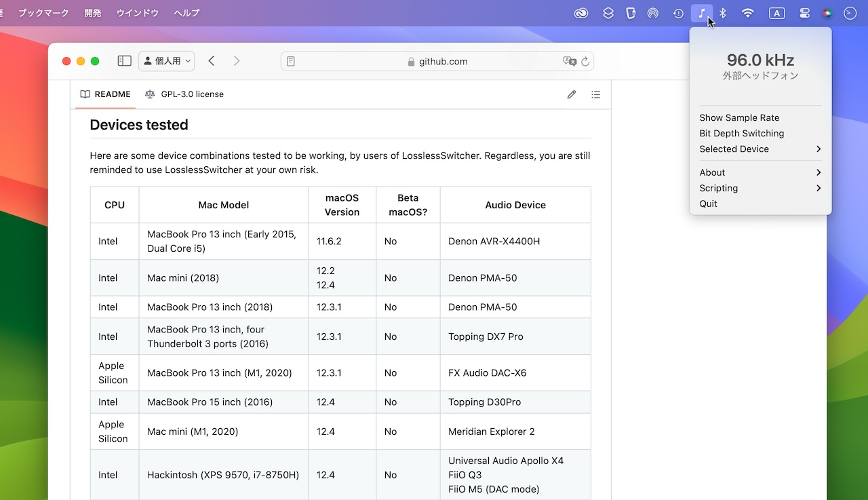This screenshot has height=500, width=868.
Task: Select Hackintosh (XPS 9570, i7-8750H) cell
Action: coord(223,475)
